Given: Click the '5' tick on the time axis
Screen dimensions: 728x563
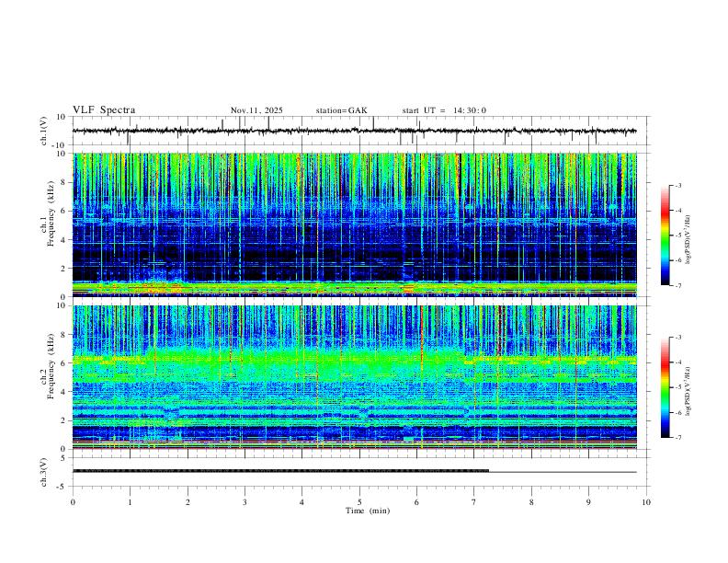Looking at the screenshot, I should pyautogui.click(x=359, y=502).
